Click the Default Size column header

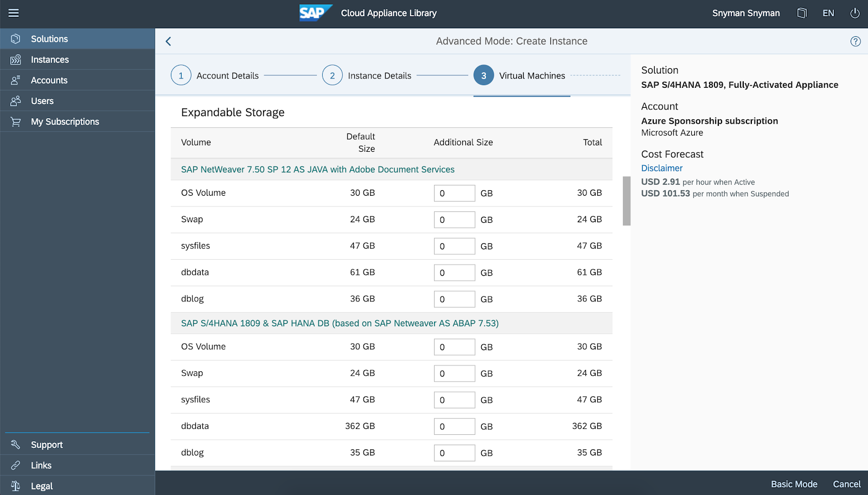[361, 143]
